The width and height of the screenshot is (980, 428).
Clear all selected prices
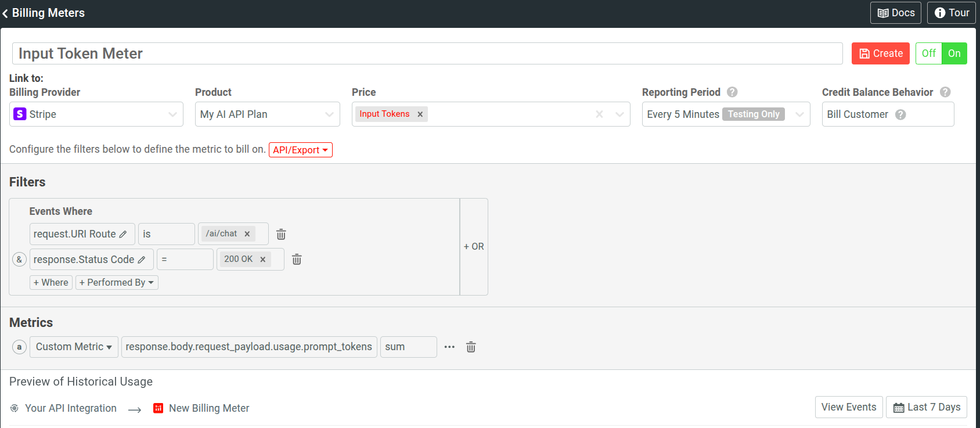tap(599, 114)
